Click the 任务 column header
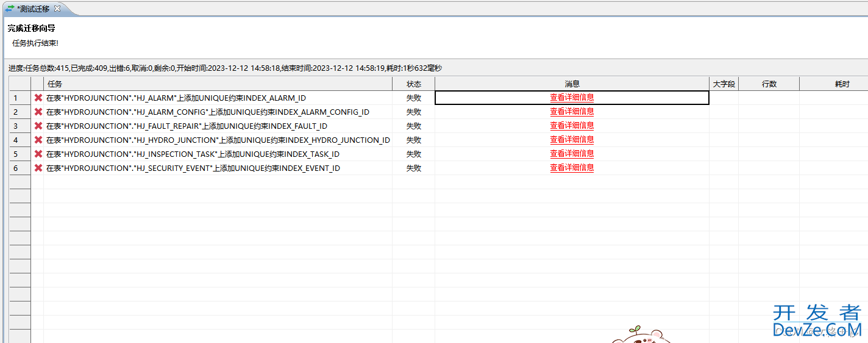 pos(218,84)
